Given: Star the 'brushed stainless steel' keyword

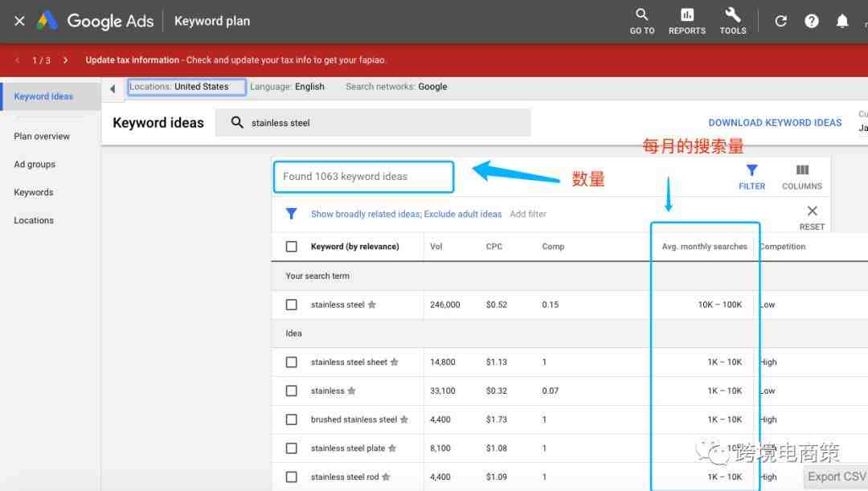Looking at the screenshot, I should 404,419.
